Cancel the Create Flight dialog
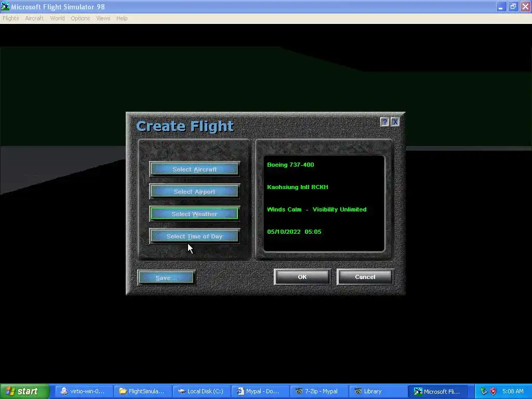The width and height of the screenshot is (532, 399). click(365, 277)
